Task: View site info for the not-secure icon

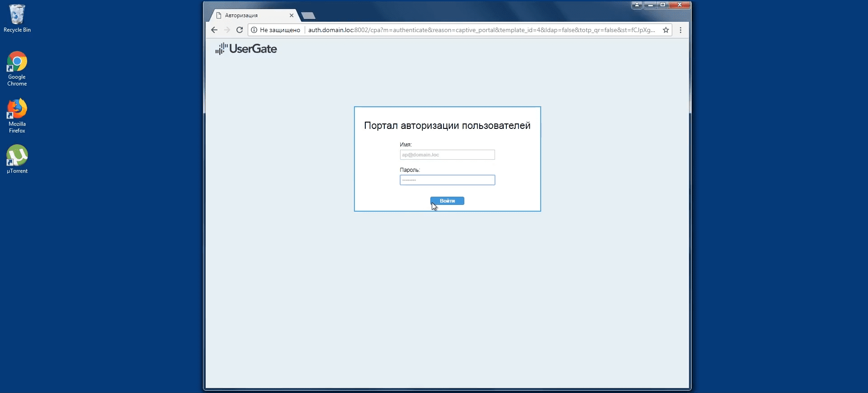Action: [x=254, y=30]
